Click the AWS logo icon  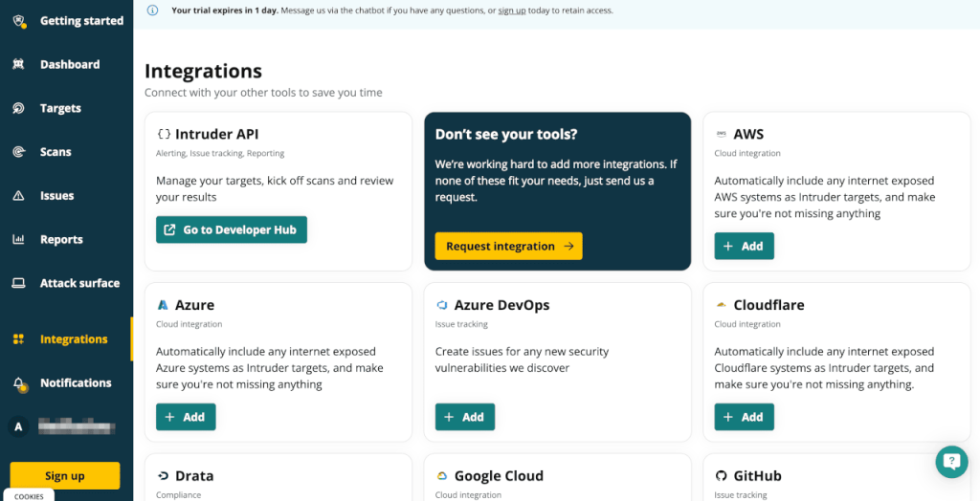tap(722, 134)
